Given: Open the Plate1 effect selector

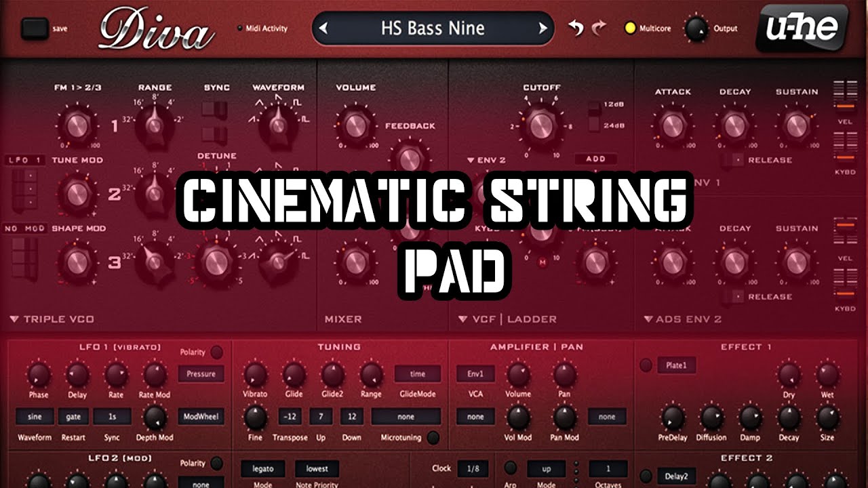Looking at the screenshot, I should (x=676, y=366).
